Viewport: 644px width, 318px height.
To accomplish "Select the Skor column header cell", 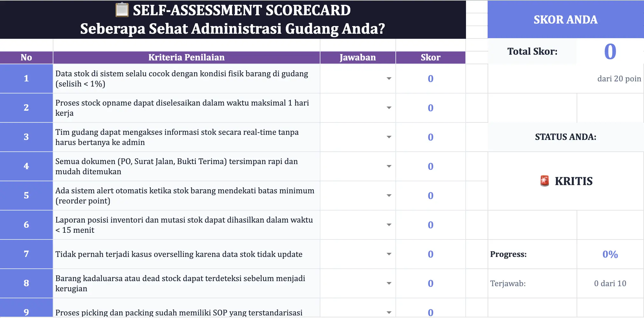I will click(430, 58).
